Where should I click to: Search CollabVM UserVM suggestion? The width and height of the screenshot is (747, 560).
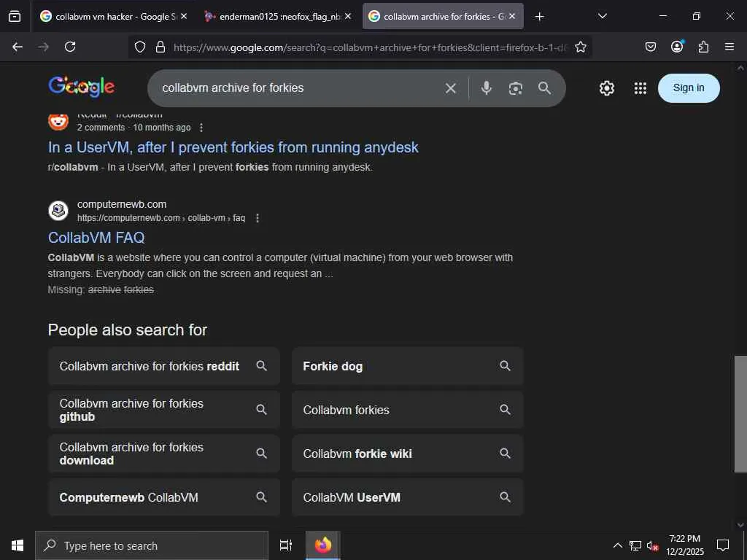(407, 497)
